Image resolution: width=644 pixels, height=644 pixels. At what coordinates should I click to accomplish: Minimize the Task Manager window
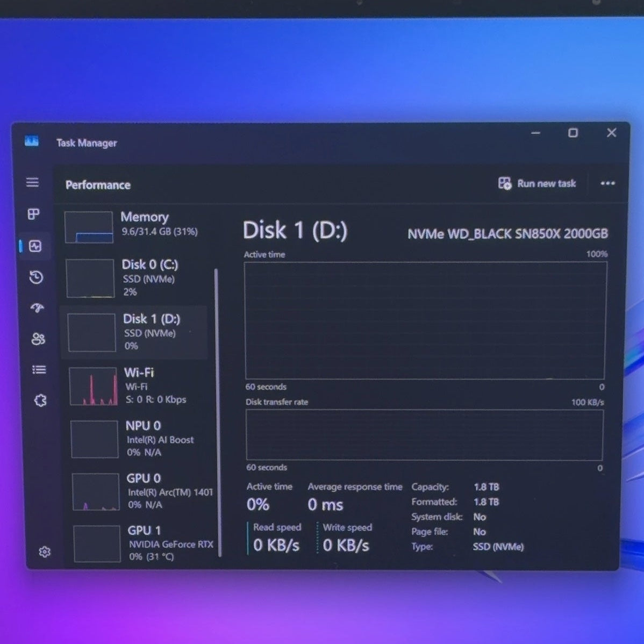tap(535, 133)
